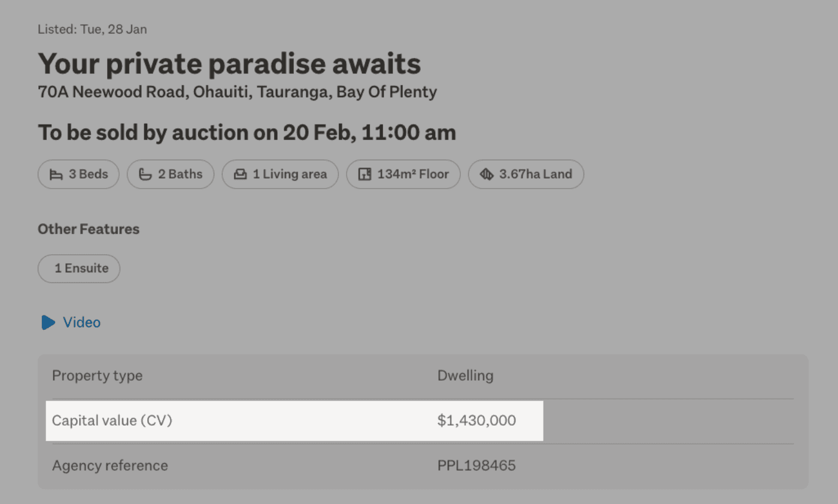This screenshot has height=504, width=838.
Task: Click the bathtub icon on the 2 Baths chip
Action: click(145, 174)
